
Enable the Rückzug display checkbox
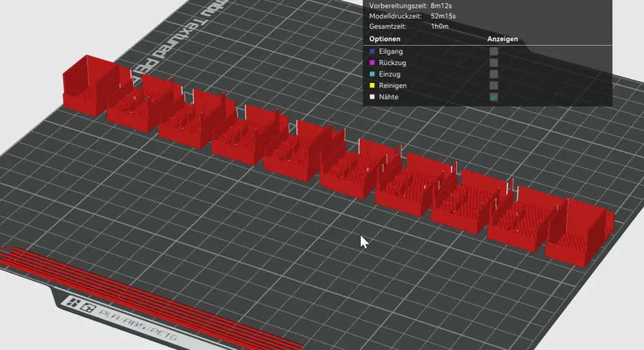494,63
